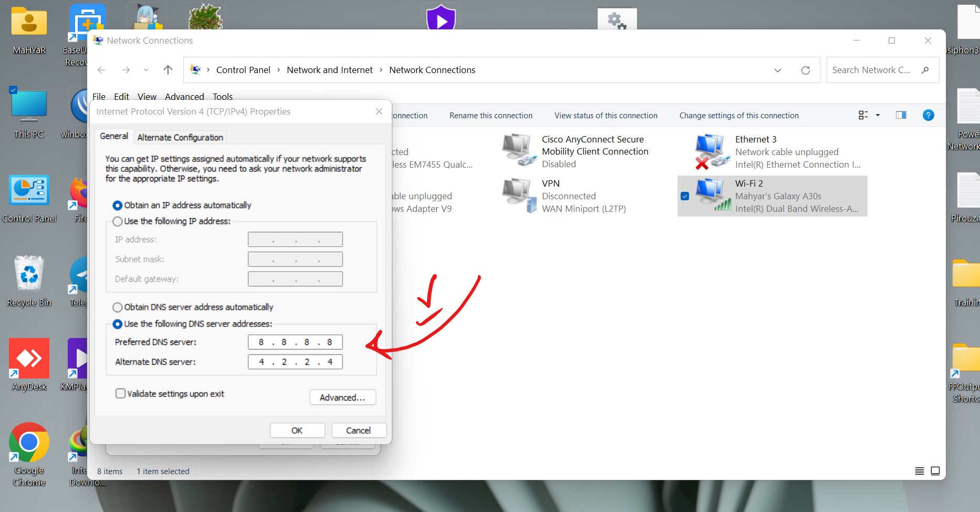Viewport: 980px width, 512px height.
Task: Click Cancel in IPv4 Properties
Action: pyautogui.click(x=359, y=431)
